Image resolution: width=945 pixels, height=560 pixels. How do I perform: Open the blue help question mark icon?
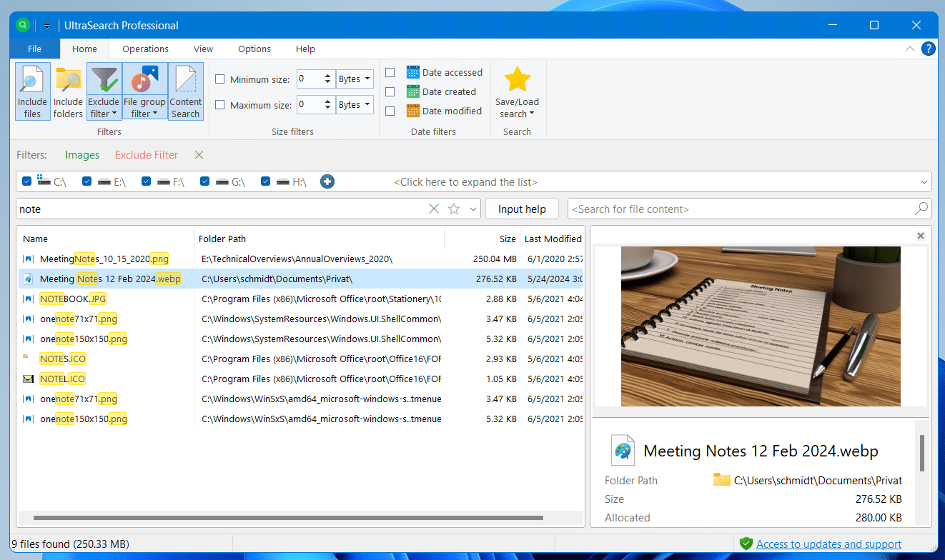coord(928,49)
